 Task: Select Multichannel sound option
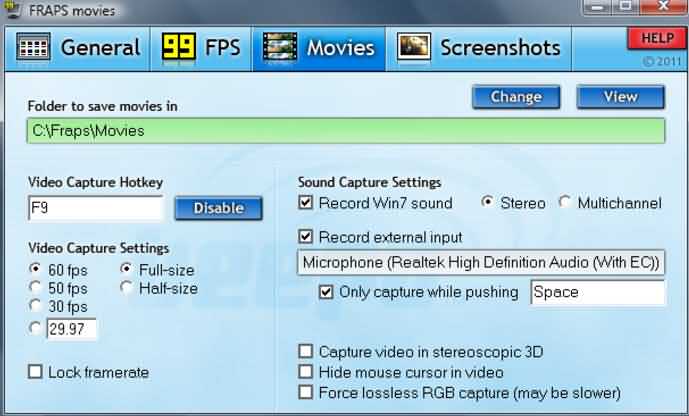(564, 202)
